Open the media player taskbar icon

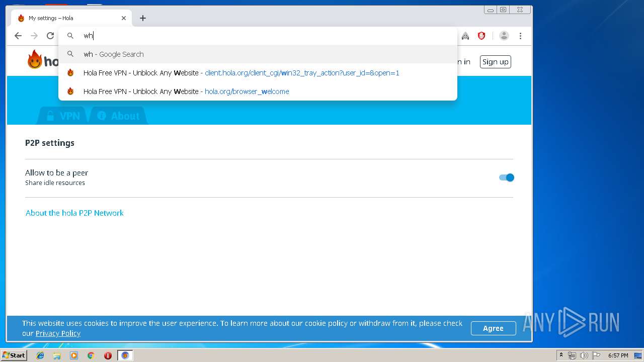click(x=74, y=355)
